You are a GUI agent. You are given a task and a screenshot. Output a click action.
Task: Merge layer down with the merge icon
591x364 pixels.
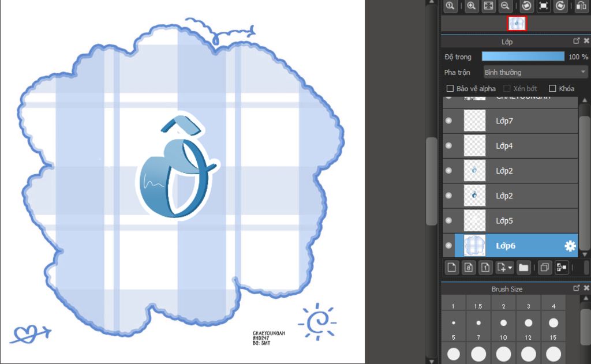point(562,268)
